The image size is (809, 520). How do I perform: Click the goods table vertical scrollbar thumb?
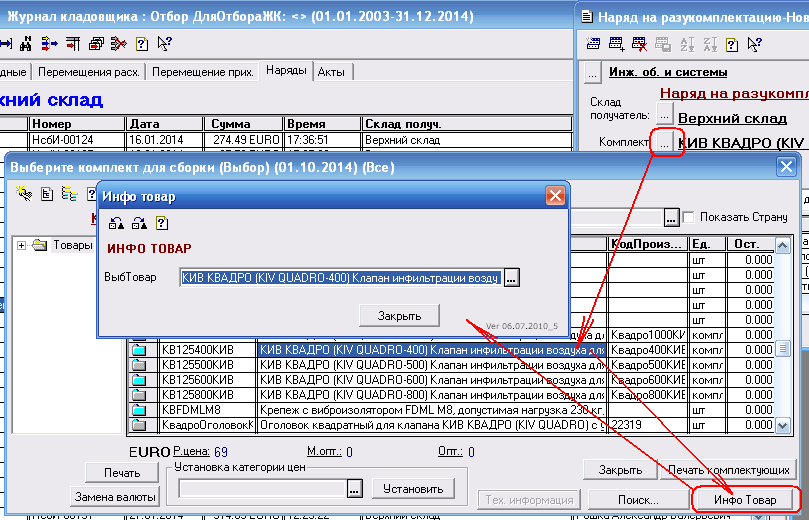click(x=783, y=349)
